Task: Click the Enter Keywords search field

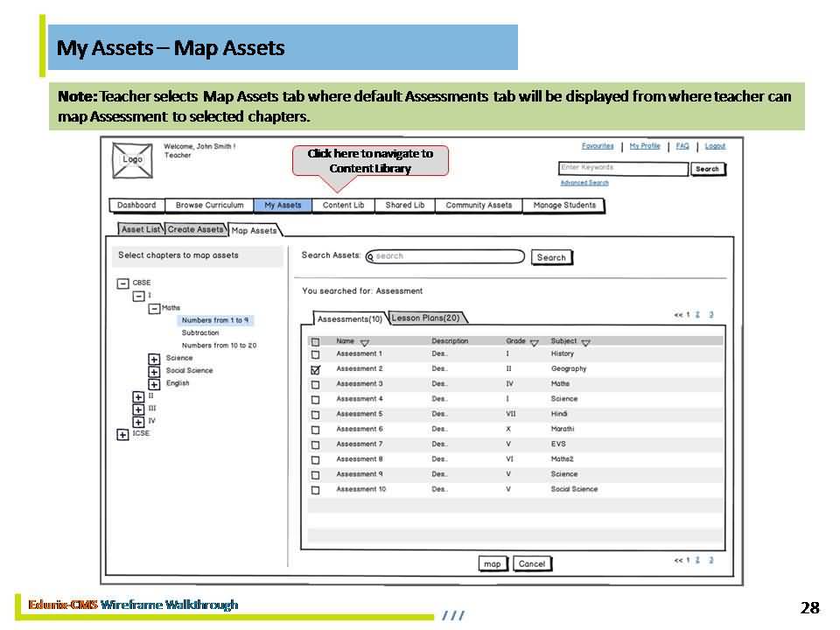Action: tap(622, 168)
